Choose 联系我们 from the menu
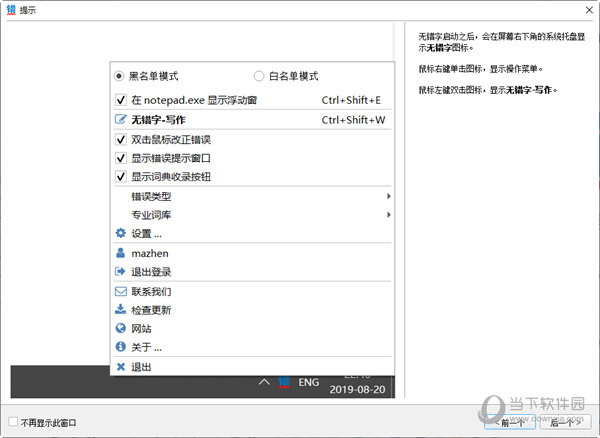 coord(252,291)
